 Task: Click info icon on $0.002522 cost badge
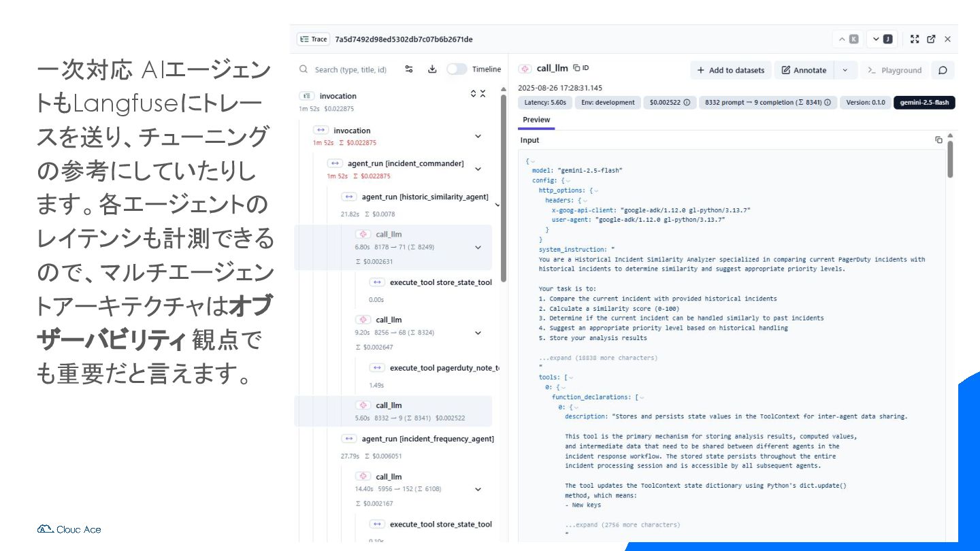coord(687,103)
